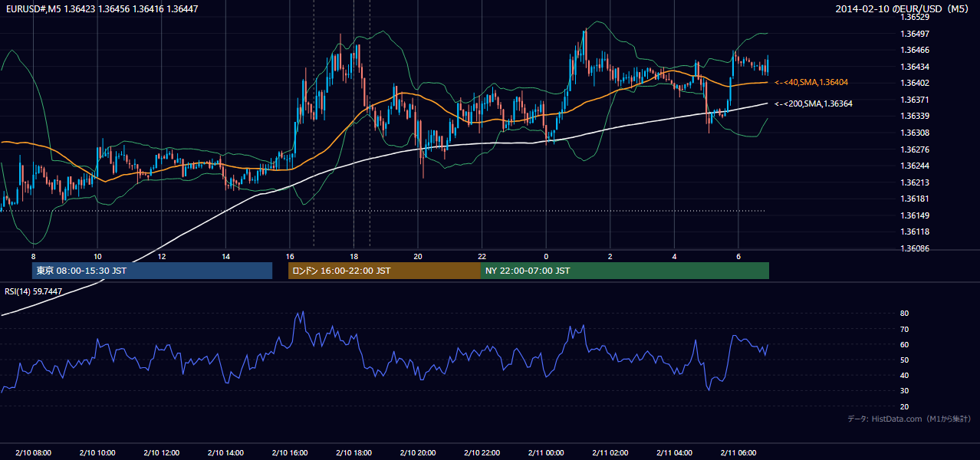Click the orange '<-<40,SMA,1.36404' label
The width and height of the screenshot is (980, 460).
click(x=811, y=82)
